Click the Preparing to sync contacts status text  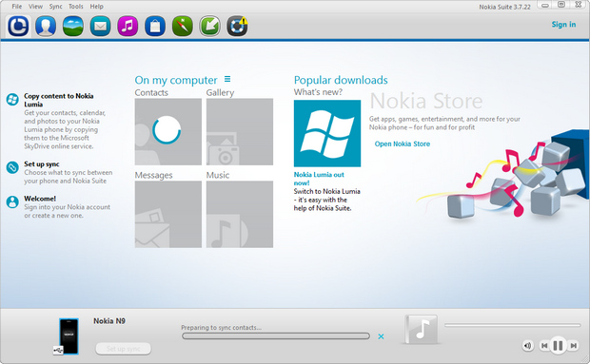tap(221, 328)
